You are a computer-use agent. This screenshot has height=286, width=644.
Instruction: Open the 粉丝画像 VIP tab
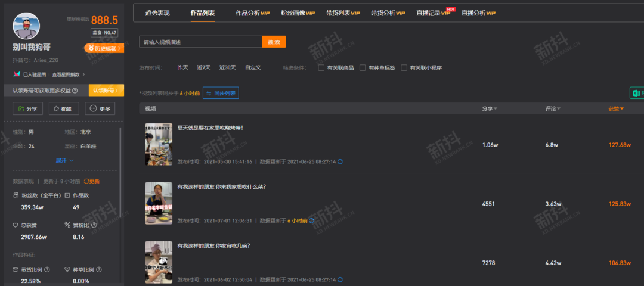[x=298, y=13]
